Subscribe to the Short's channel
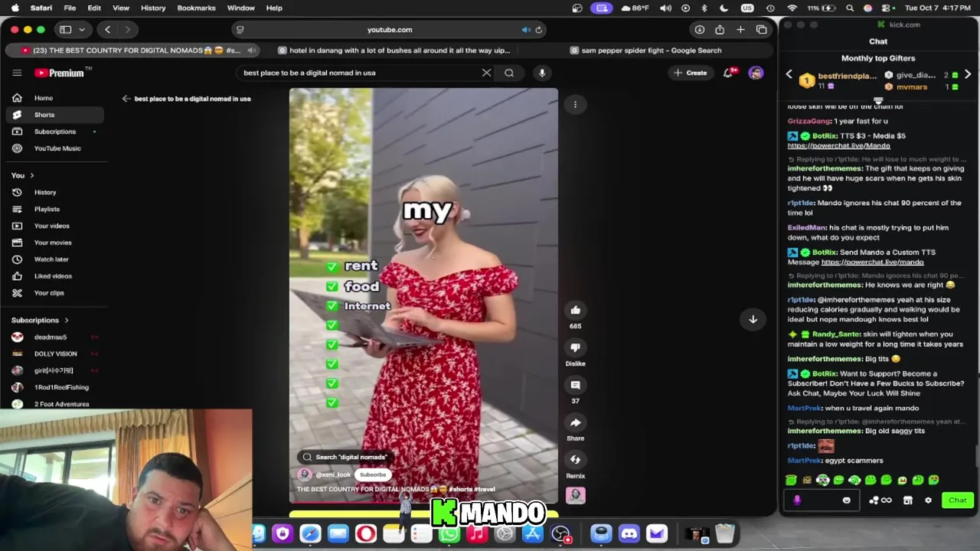Screen dimensions: 980x551 [x=373, y=474]
